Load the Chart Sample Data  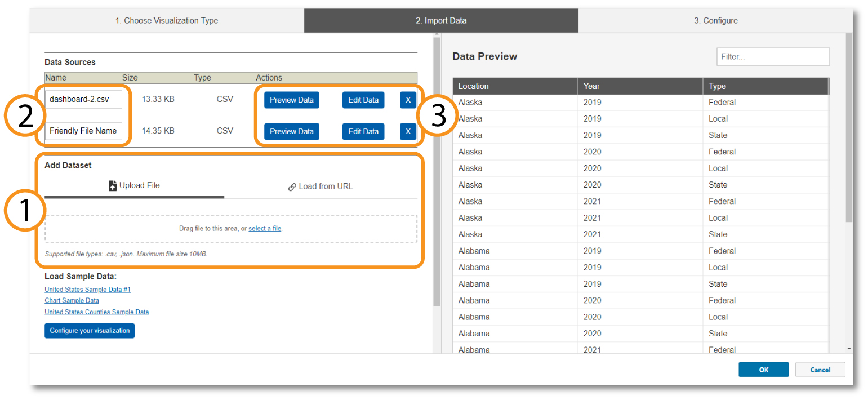tap(72, 300)
